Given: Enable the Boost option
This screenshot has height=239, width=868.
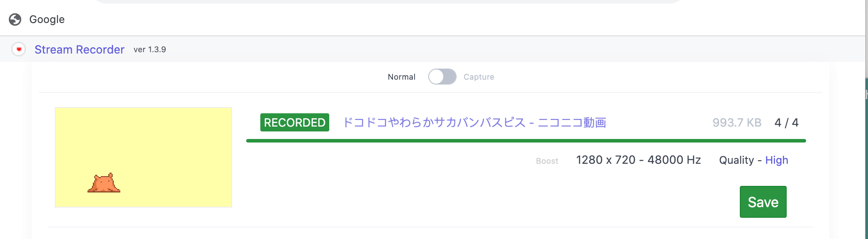Looking at the screenshot, I should pyautogui.click(x=547, y=161).
